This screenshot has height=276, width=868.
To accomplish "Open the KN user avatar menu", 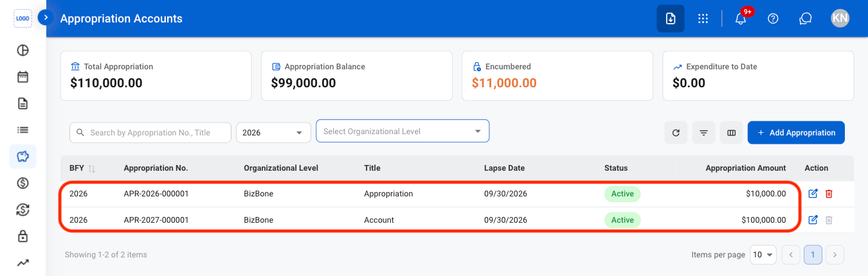I will coord(840,19).
